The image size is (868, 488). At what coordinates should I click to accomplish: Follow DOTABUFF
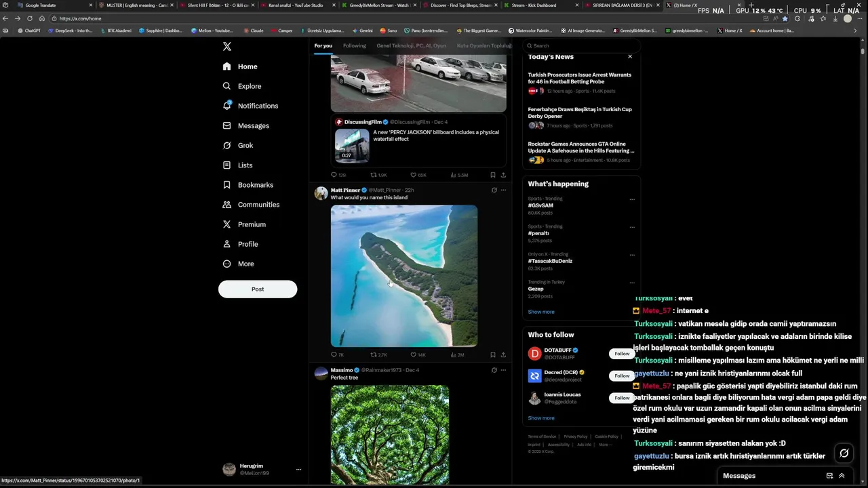[x=622, y=354]
